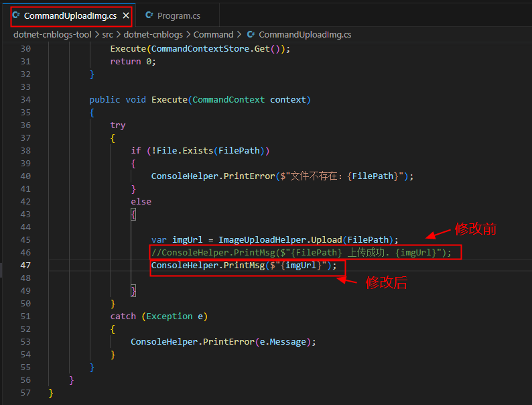
Task: Click the 'if' keyword on line 38
Action: click(136, 150)
